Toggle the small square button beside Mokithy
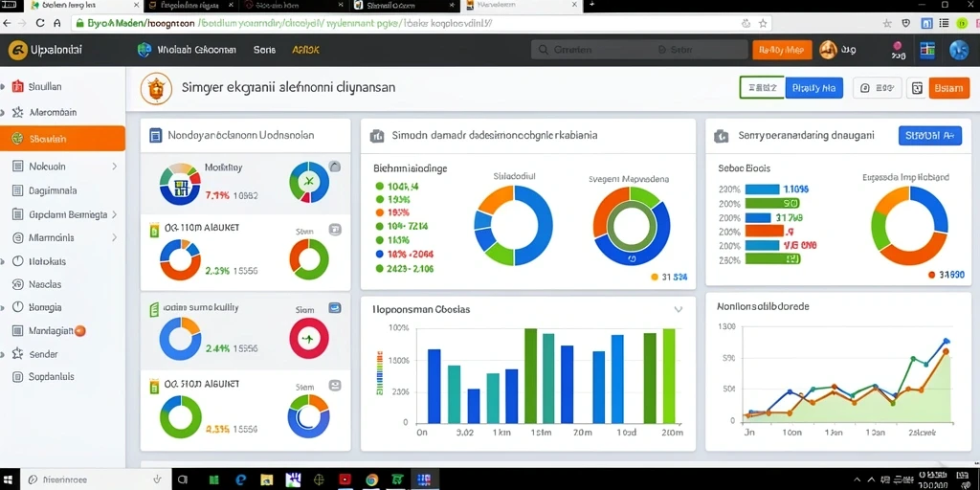The image size is (980, 490). coord(335,167)
